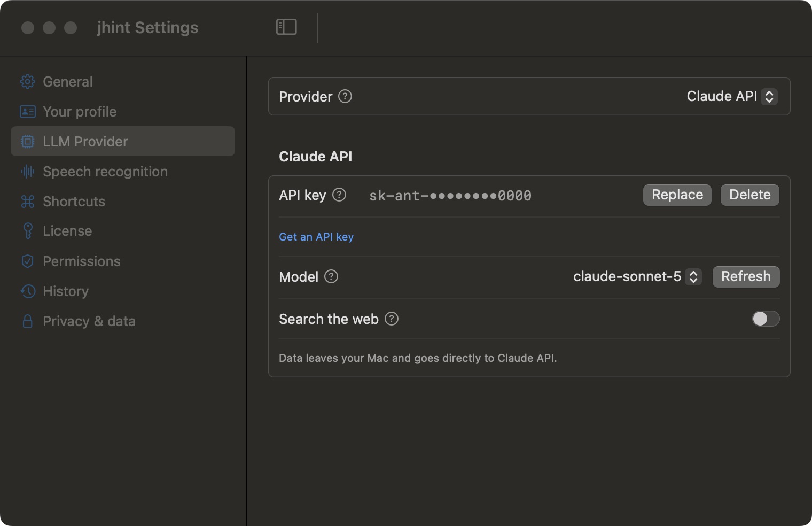Click the Privacy & data lock icon

[x=28, y=321]
